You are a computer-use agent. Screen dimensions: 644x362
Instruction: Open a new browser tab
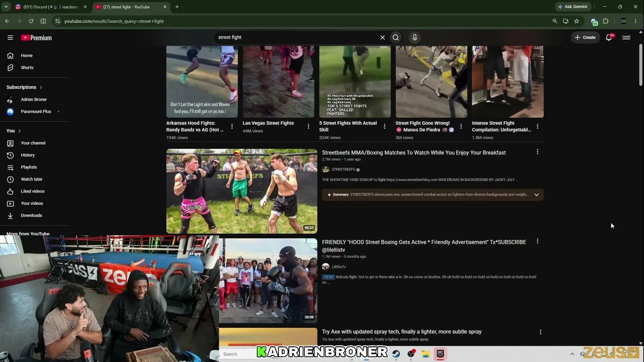[x=177, y=7]
